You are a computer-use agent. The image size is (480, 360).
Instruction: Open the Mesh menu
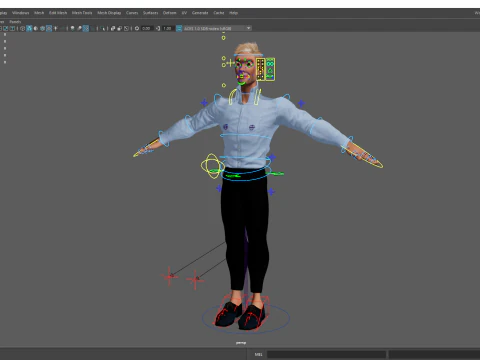point(39,13)
